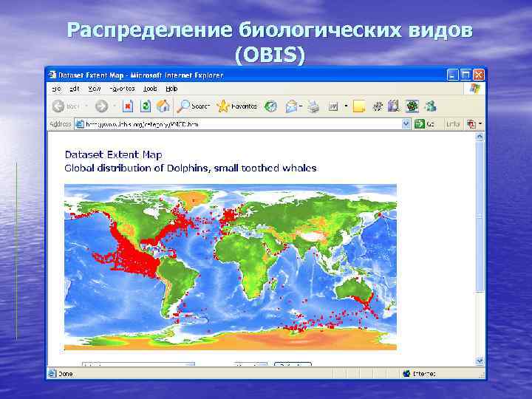The width and height of the screenshot is (532, 399).
Task: Click the green Go button
Action: (424, 124)
